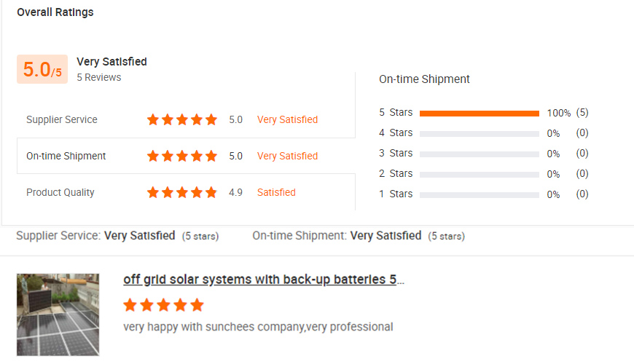Click the review's five-star rating icons

coord(163,305)
